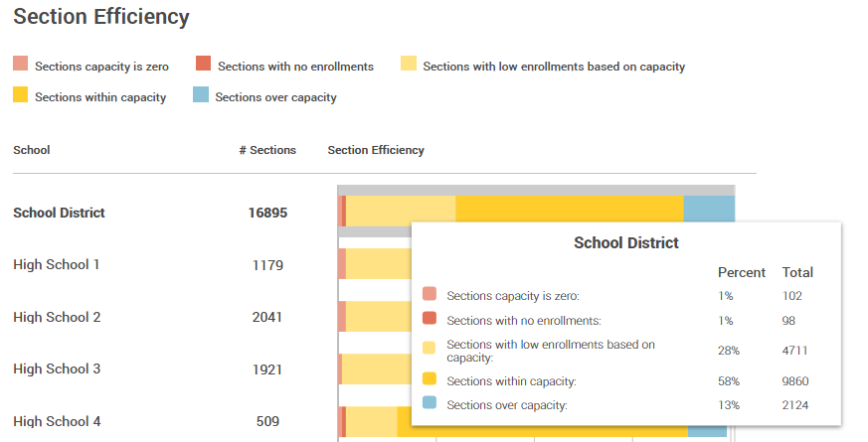868x442 pixels.
Task: Click the 'Sections over capacity' legend swatch
Action: tap(201, 96)
